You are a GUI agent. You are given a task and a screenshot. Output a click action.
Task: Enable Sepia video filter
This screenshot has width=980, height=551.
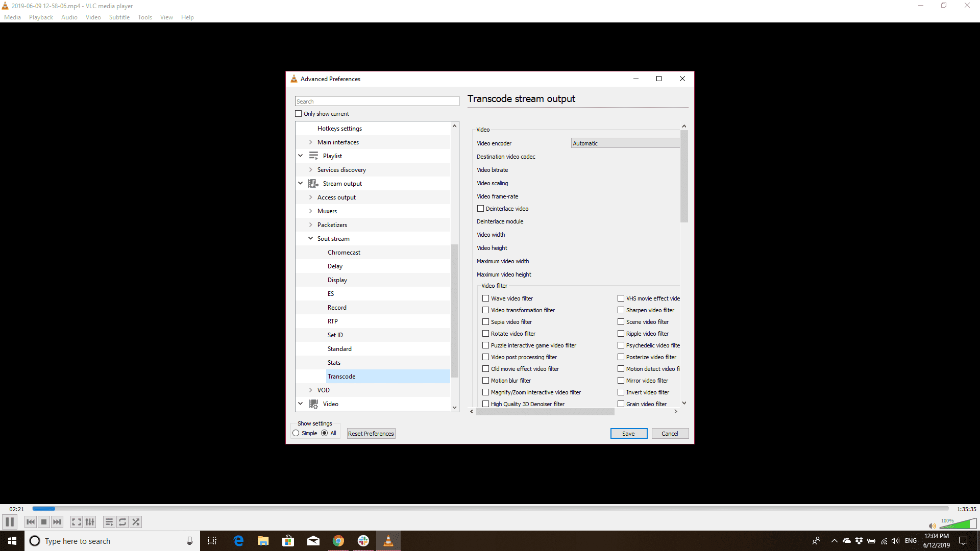pos(485,322)
